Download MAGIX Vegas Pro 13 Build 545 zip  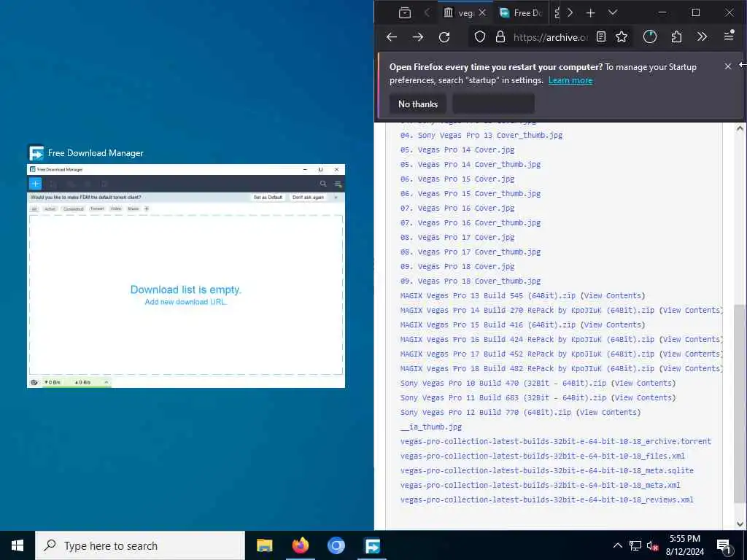pyautogui.click(x=488, y=296)
